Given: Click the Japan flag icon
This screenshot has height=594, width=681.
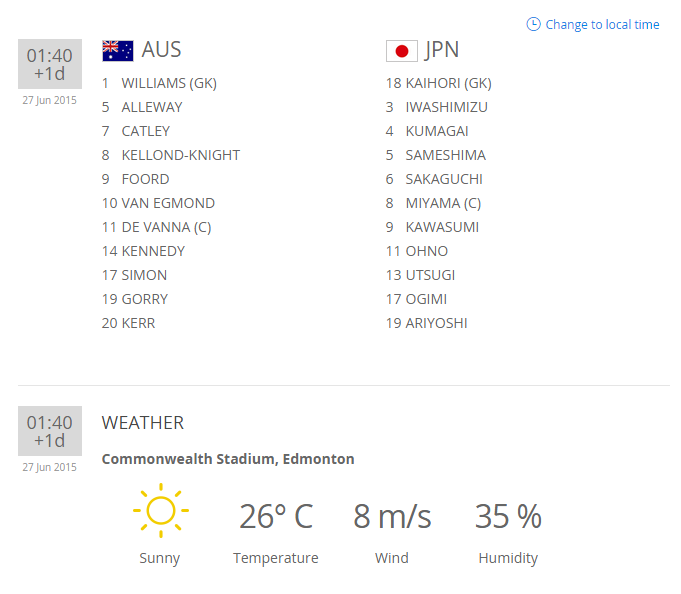Looking at the screenshot, I should 401,50.
